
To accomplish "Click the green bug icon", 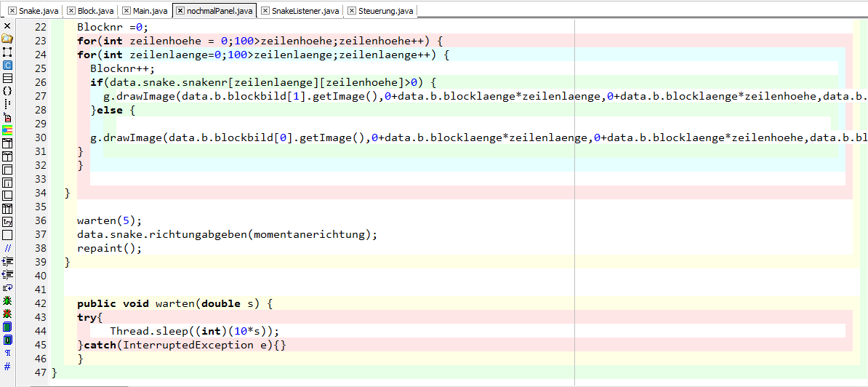I will coord(7,300).
